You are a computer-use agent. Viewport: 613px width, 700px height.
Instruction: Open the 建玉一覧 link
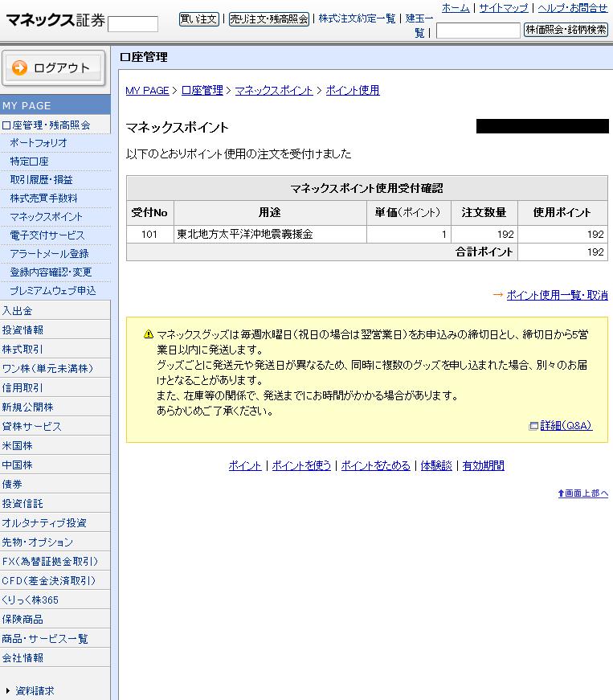(419, 26)
